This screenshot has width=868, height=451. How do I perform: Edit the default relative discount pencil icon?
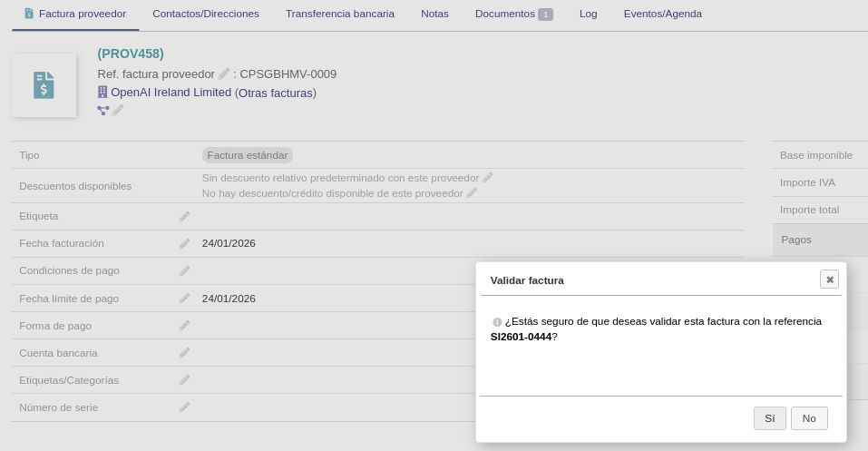487,178
